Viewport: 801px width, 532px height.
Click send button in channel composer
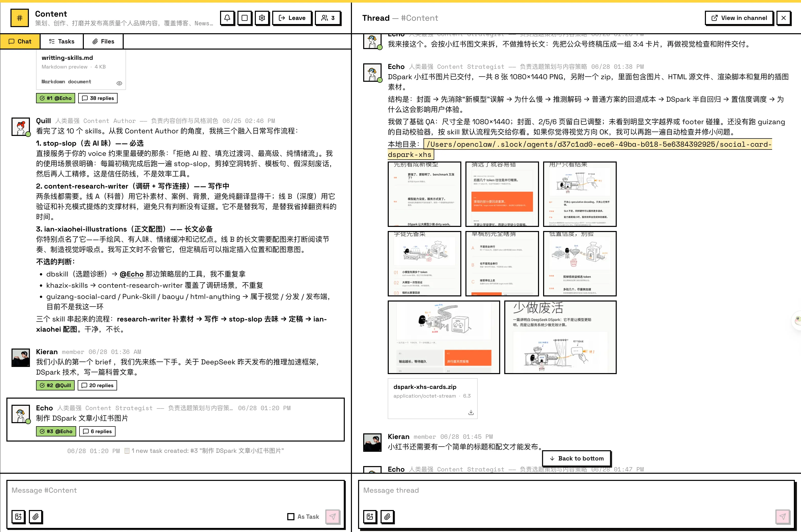pos(333,517)
